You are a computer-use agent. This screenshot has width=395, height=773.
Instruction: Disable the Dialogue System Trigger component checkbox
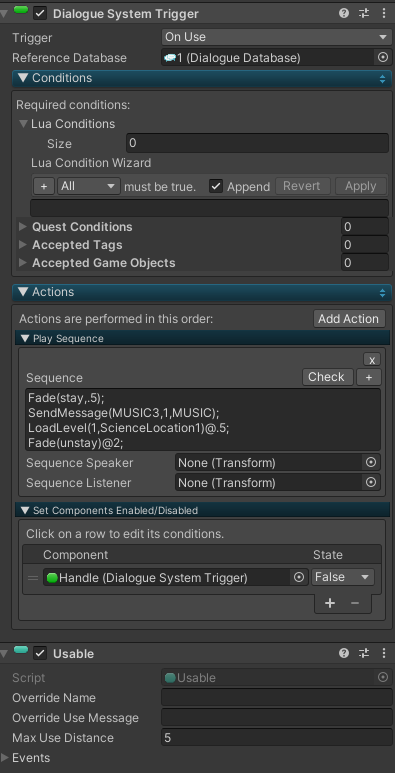click(40, 13)
